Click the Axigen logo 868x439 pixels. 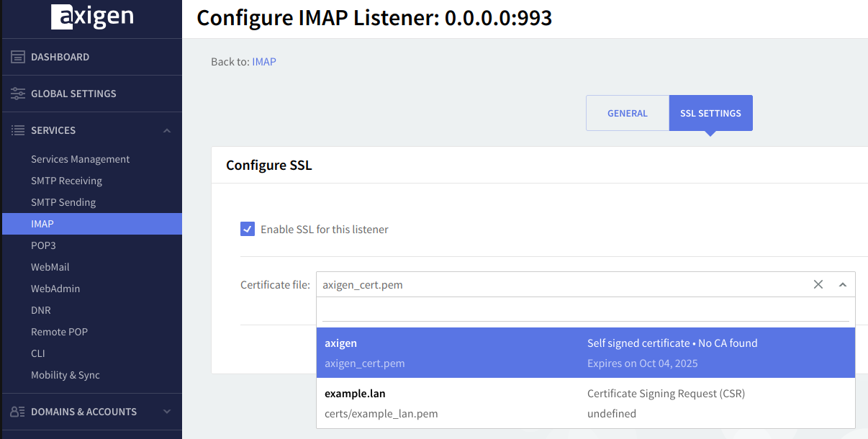tap(91, 17)
